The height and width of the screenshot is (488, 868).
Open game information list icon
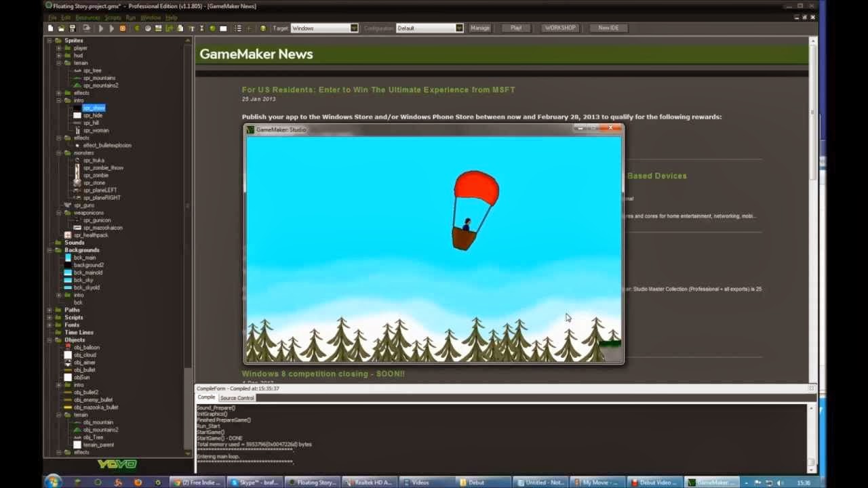(x=238, y=28)
